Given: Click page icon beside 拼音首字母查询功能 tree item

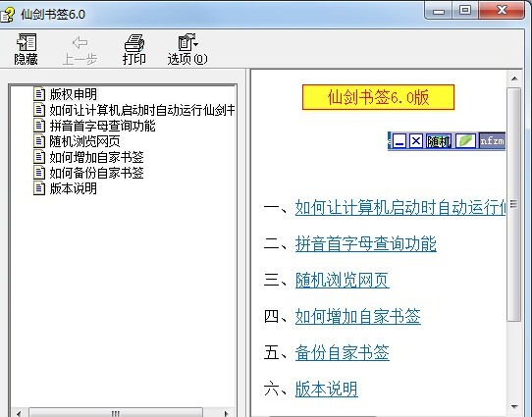Looking at the screenshot, I should pos(39,126).
